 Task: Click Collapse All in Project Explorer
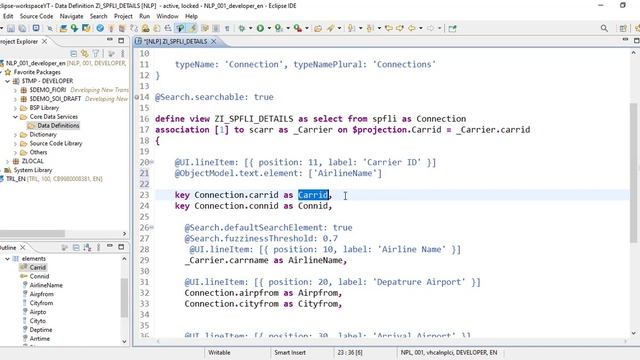[x=73, y=53]
